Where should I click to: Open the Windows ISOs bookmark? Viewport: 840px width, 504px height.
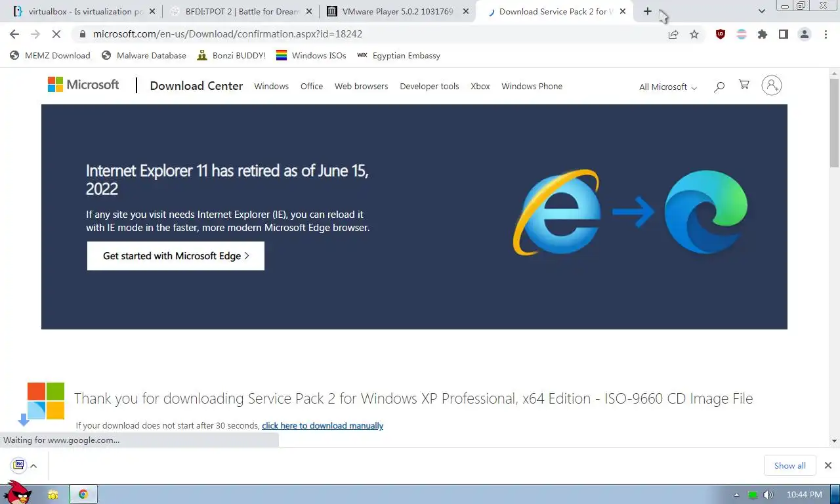tap(311, 56)
